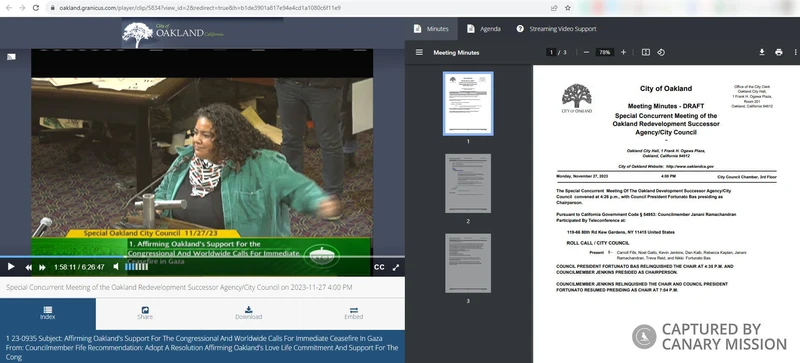Viewport: 800px width, 363px height.
Task: Reload the page with the refresh icon
Action: 36,8
